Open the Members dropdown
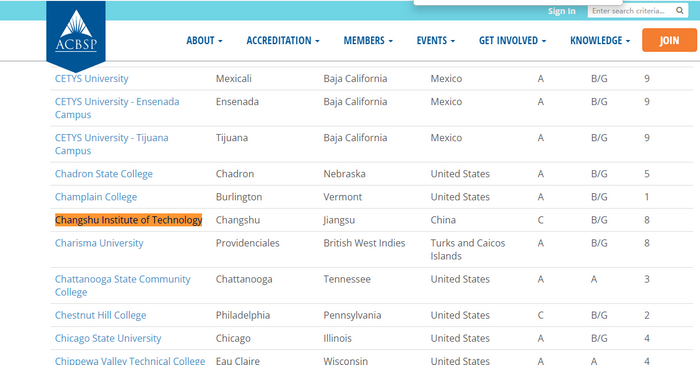Image resolution: width=700 pixels, height=365 pixels. pos(368,41)
